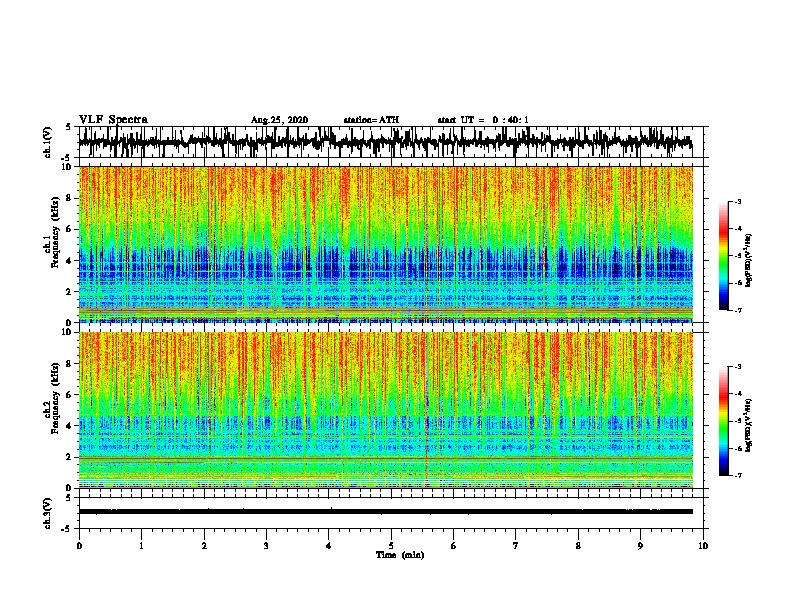Viewport: 792px width, 612px height.
Task: Click tick 2 on the Time axis
Action: point(204,546)
